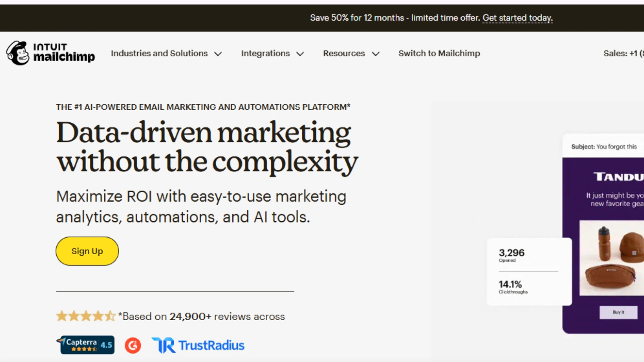Click the TrustRadius logo
644x362 pixels.
198,345
